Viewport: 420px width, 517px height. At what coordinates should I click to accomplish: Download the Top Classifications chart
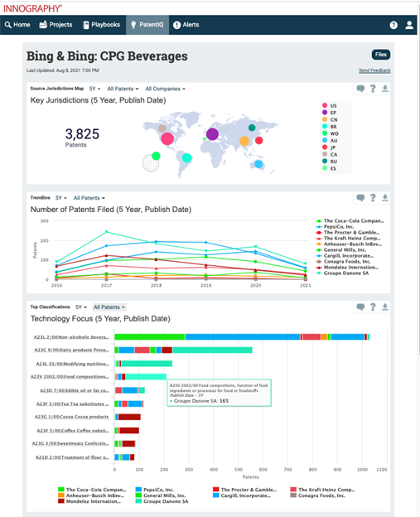pos(384,307)
